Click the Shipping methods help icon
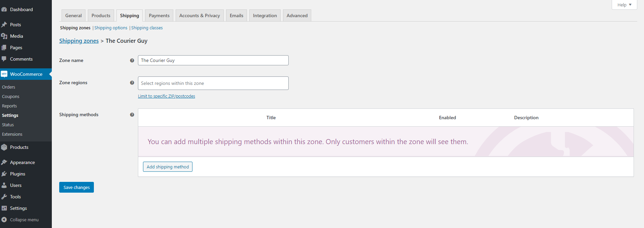This screenshot has height=228, width=644. point(132,115)
